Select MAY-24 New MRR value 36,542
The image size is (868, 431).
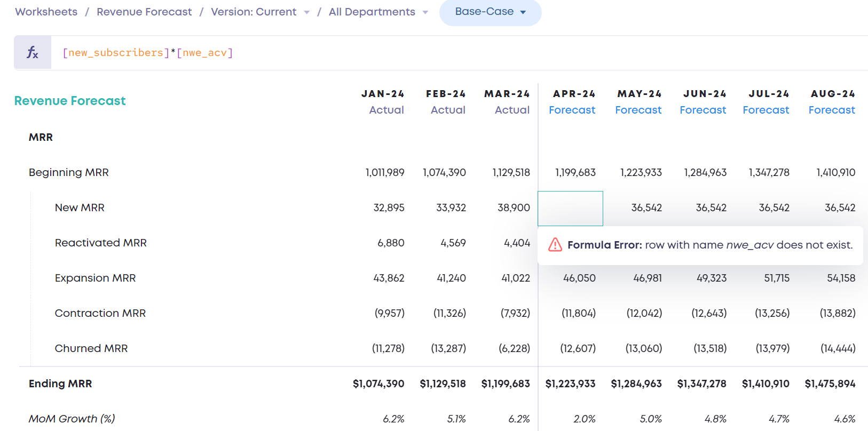[646, 207]
